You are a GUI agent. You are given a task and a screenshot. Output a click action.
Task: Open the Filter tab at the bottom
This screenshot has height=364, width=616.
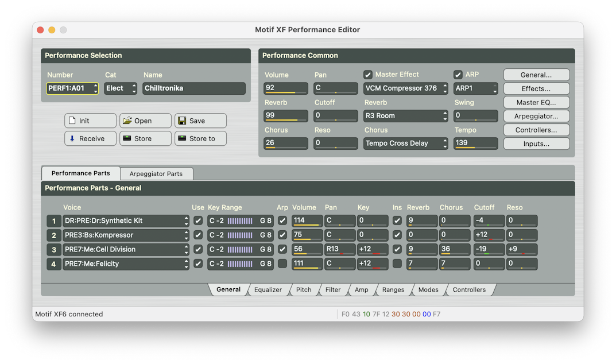[333, 290]
